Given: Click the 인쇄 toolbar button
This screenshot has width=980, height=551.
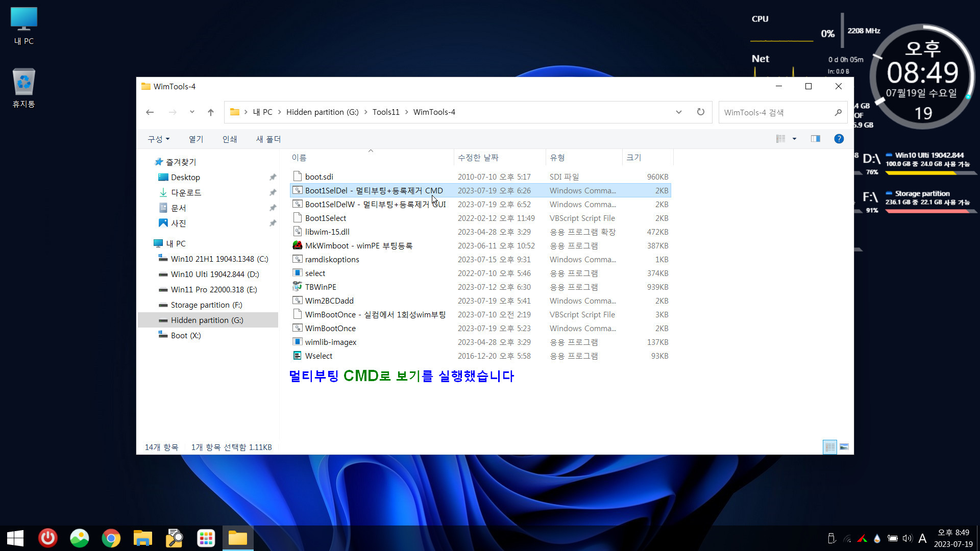Looking at the screenshot, I should click(x=230, y=139).
